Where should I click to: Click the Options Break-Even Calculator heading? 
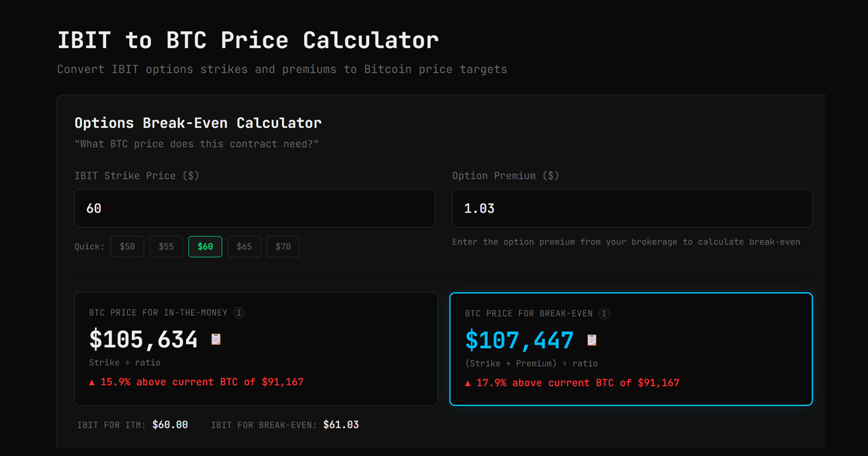[198, 123]
